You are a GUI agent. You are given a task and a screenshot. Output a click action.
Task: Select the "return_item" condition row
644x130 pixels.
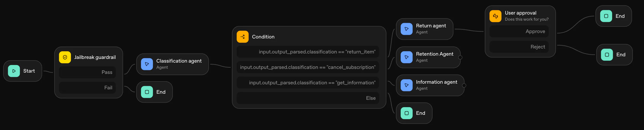pos(308,52)
